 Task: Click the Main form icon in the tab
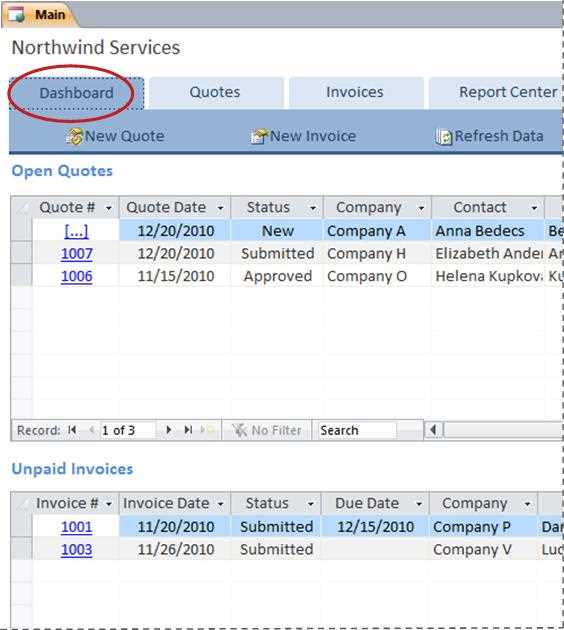tap(17, 14)
